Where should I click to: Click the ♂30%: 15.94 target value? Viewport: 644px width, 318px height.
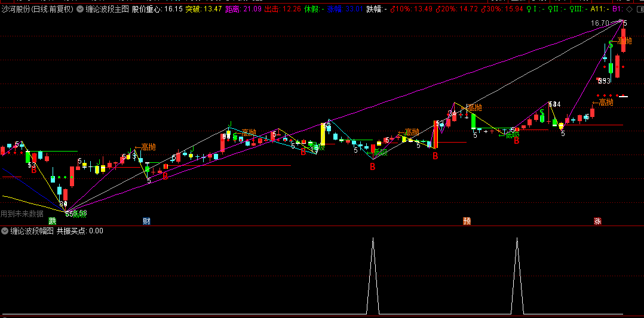tap(502, 8)
